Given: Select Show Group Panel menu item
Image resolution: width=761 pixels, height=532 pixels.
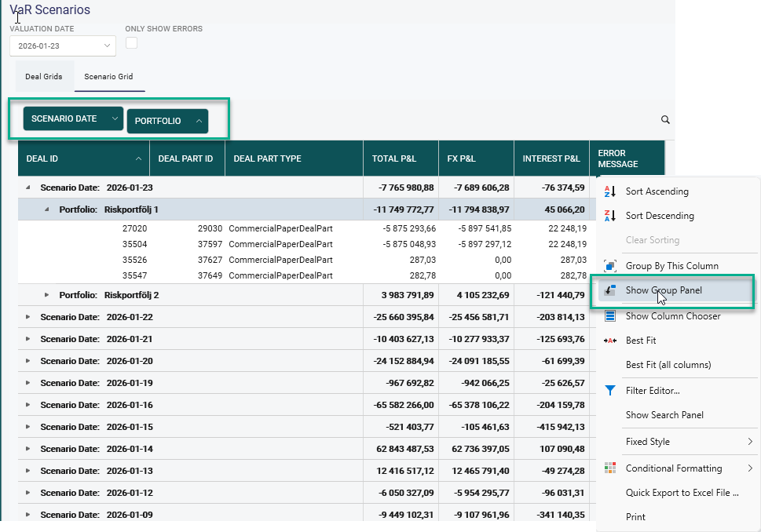Looking at the screenshot, I should tap(664, 290).
